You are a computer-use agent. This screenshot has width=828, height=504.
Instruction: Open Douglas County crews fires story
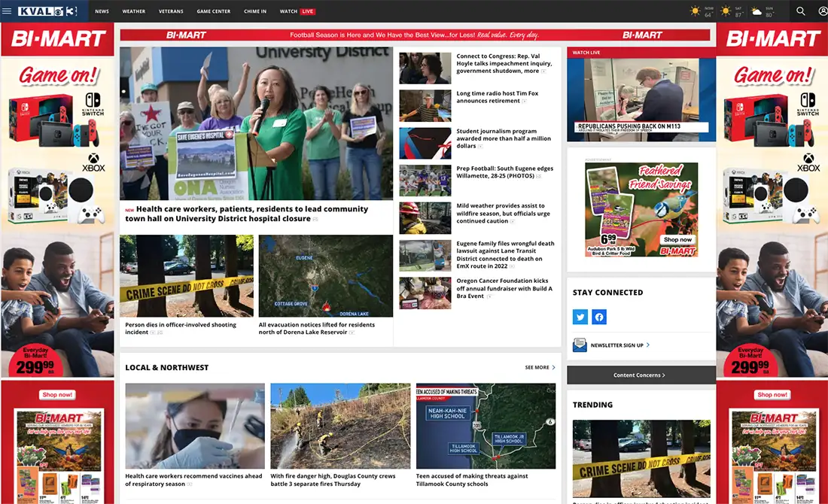click(x=333, y=480)
